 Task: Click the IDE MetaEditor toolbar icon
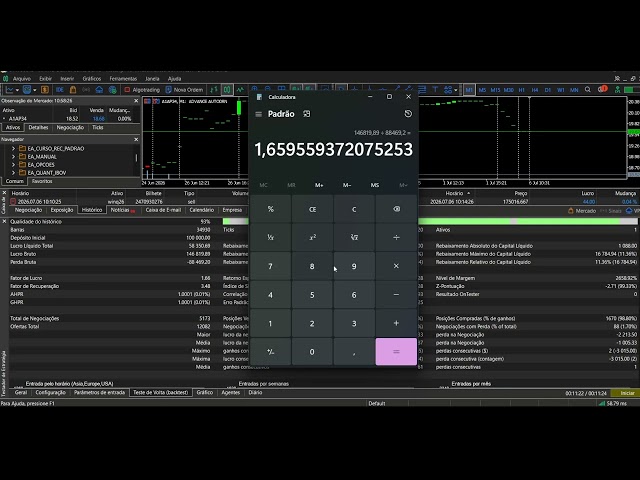tap(60, 89)
